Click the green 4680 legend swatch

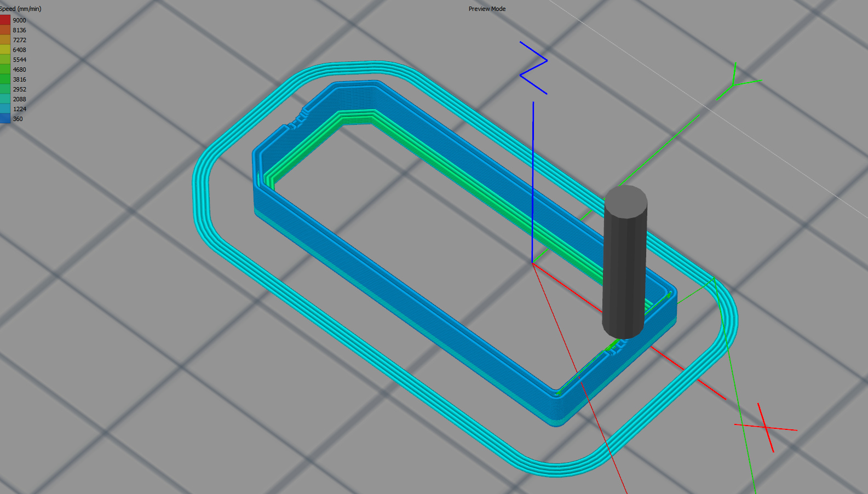pos(5,70)
